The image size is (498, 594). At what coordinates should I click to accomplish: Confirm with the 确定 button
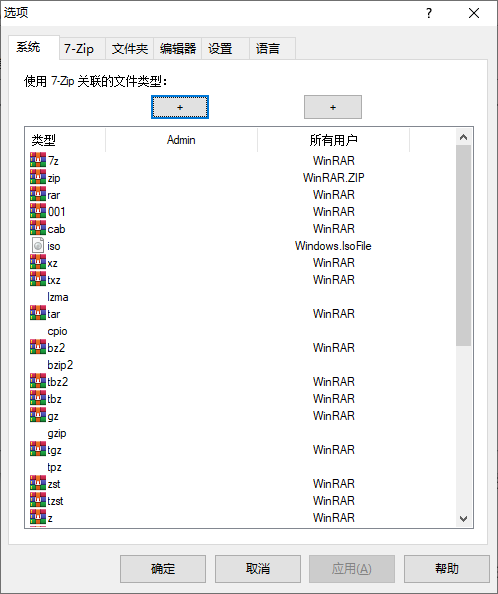[163, 569]
